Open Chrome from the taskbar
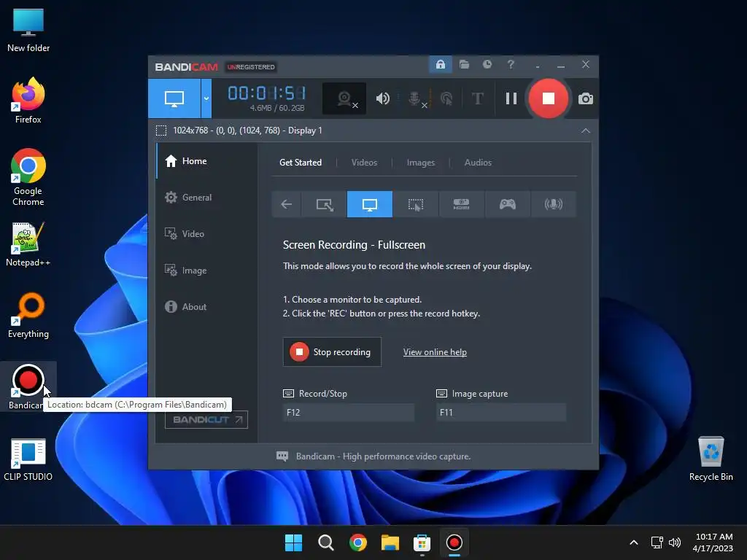Viewport: 747px width, 560px height. (357, 542)
